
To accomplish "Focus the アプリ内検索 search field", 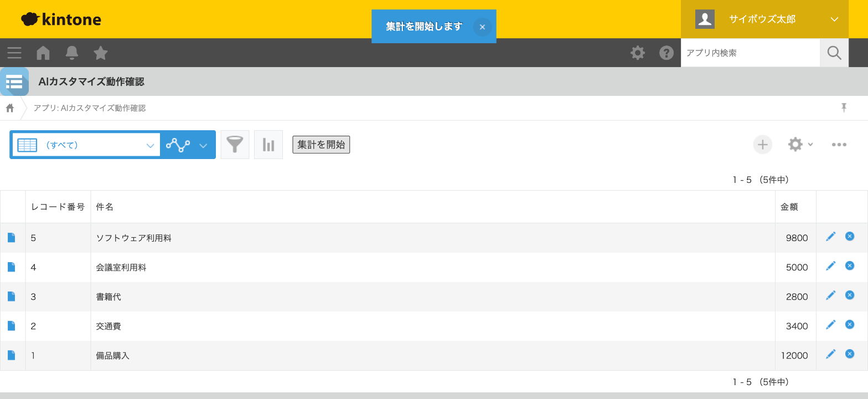I will tap(750, 53).
